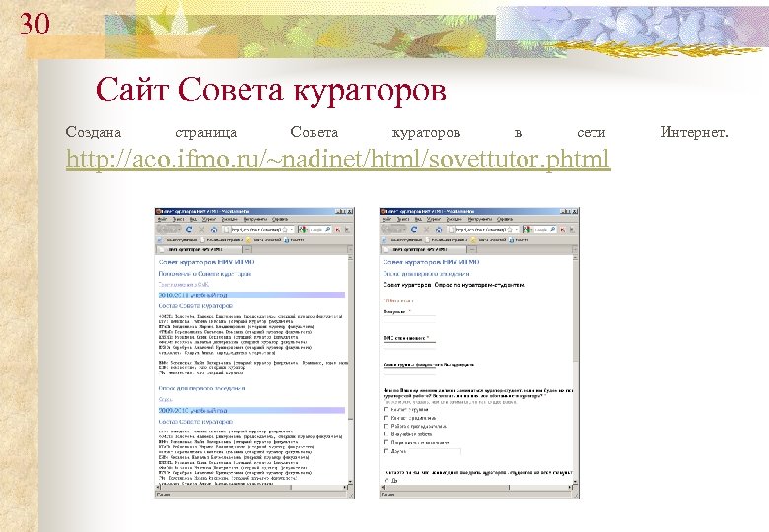Click the Stop button in the left browser
This screenshot has width=769, height=532.
pos(201,230)
